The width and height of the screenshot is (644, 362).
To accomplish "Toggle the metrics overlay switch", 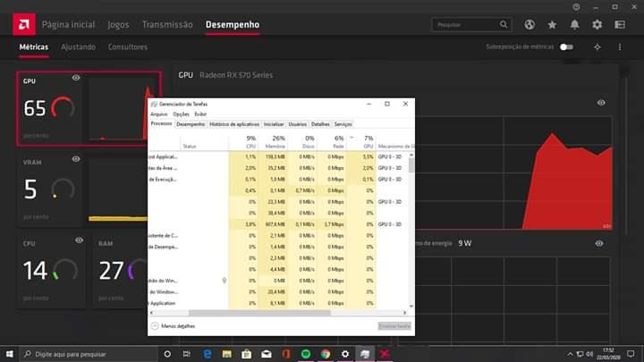I will (566, 47).
